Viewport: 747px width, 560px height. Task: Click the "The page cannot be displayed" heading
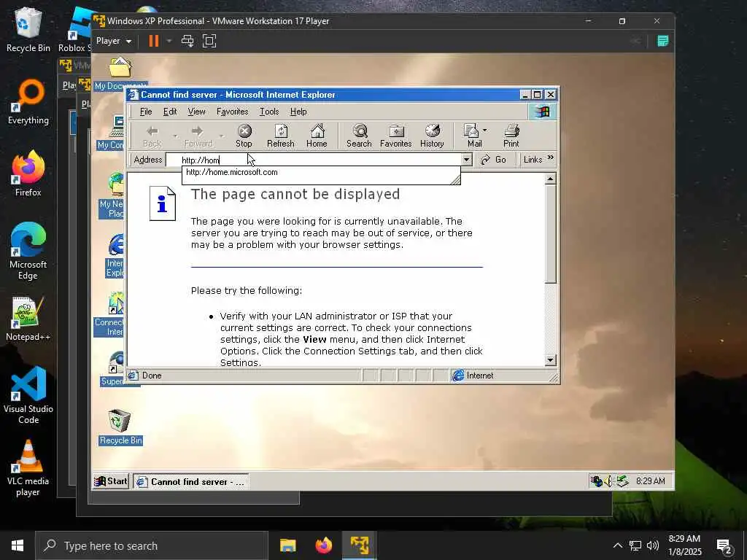pyautogui.click(x=295, y=194)
